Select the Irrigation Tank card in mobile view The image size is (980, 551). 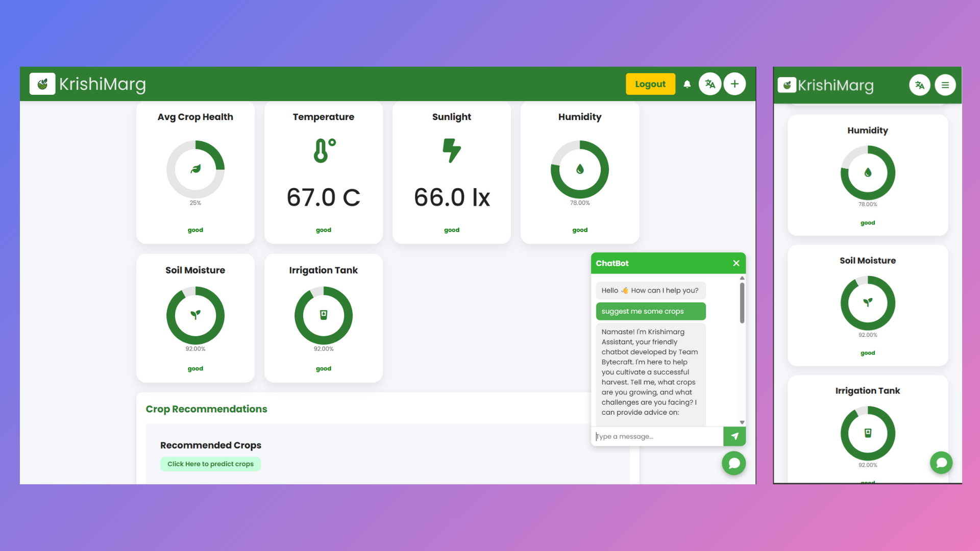coord(867,429)
